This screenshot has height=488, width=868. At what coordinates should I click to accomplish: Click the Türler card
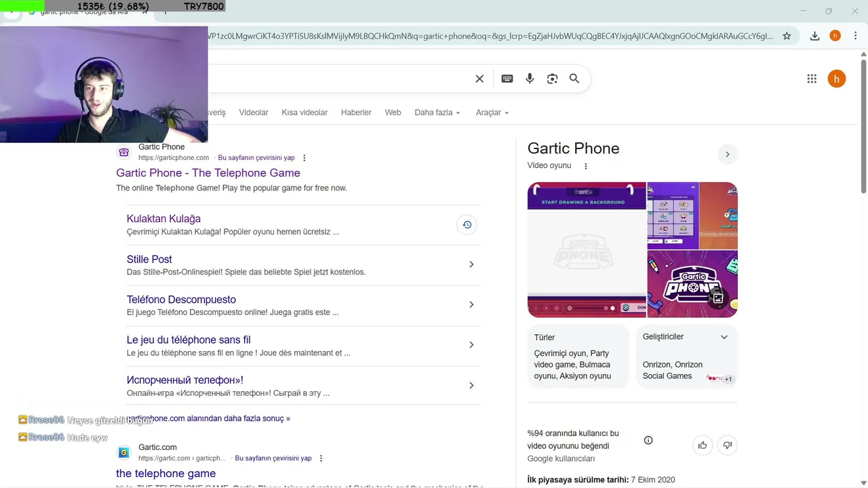[578, 357]
